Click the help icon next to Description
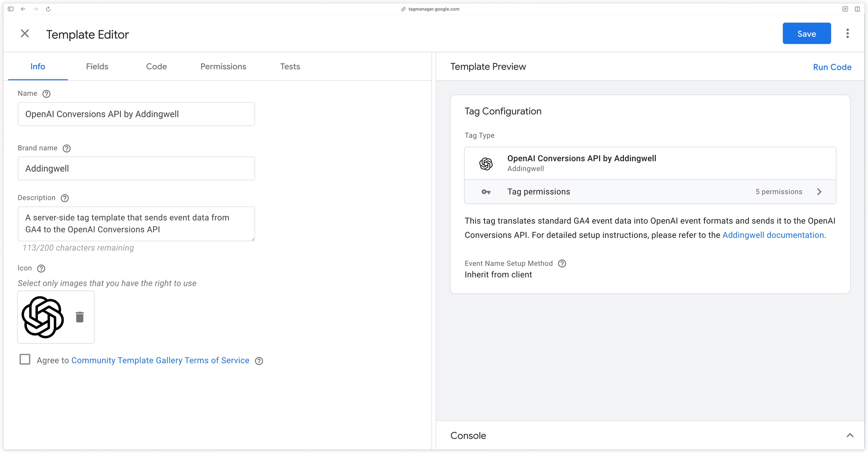The image size is (868, 453). tap(65, 198)
